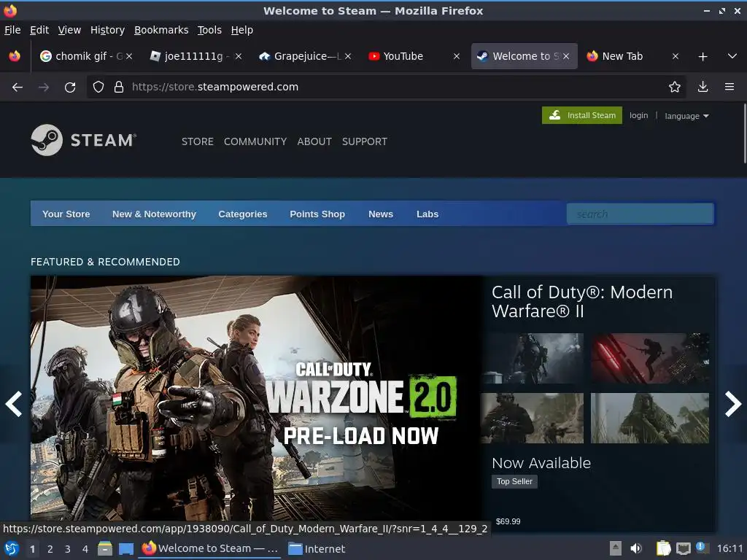
Task: Launch the file manager from taskbar
Action: click(x=105, y=548)
